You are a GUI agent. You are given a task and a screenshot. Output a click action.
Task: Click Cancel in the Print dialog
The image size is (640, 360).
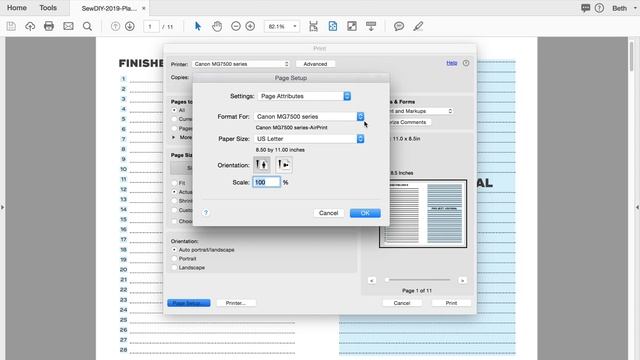402,303
